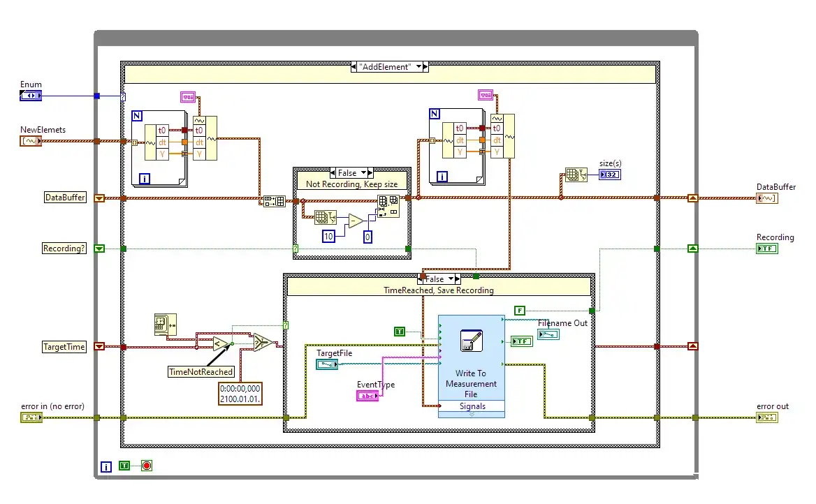Click the numeric constant 0
816x504 pixels.
(367, 237)
